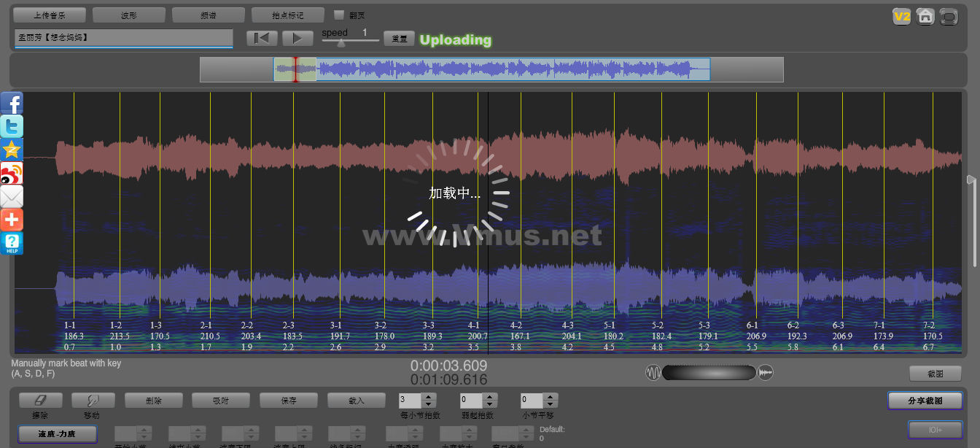Decrease the 弱起拍数 pickup beats value
The width and height of the screenshot is (980, 448).
pos(489,404)
